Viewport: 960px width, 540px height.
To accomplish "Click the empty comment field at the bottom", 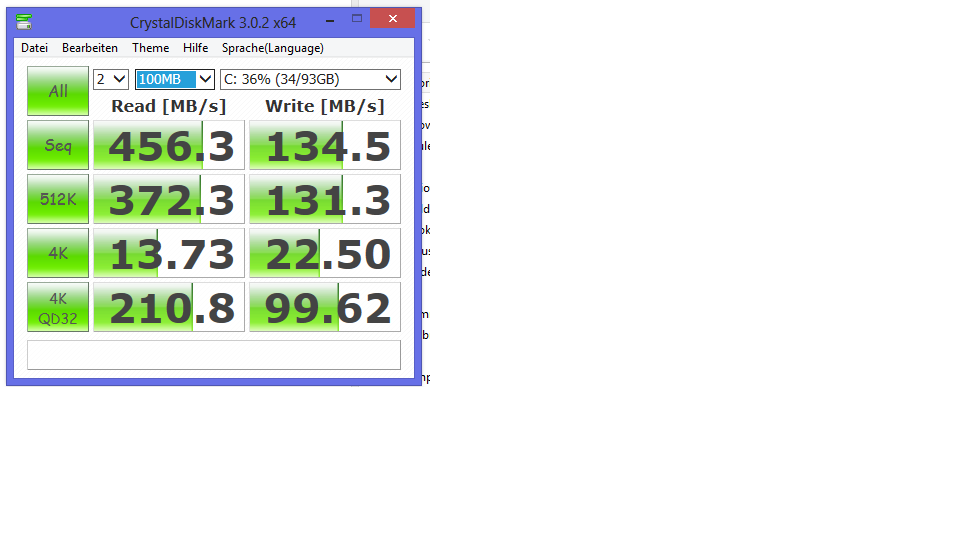I will [214, 355].
